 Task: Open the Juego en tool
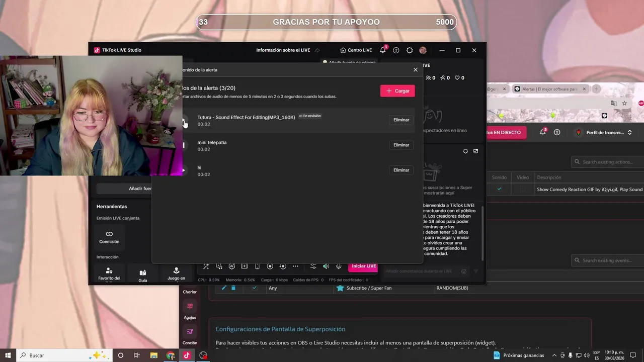pos(176,274)
